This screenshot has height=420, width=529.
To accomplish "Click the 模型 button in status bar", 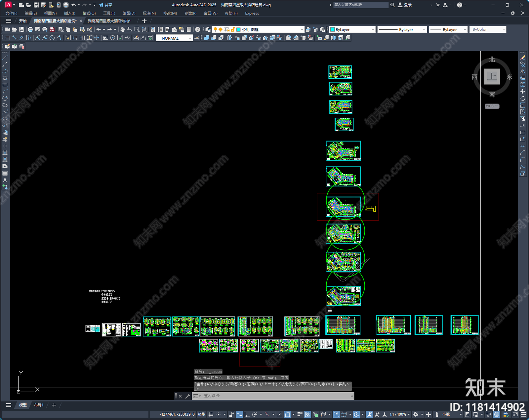I will coord(201,414).
